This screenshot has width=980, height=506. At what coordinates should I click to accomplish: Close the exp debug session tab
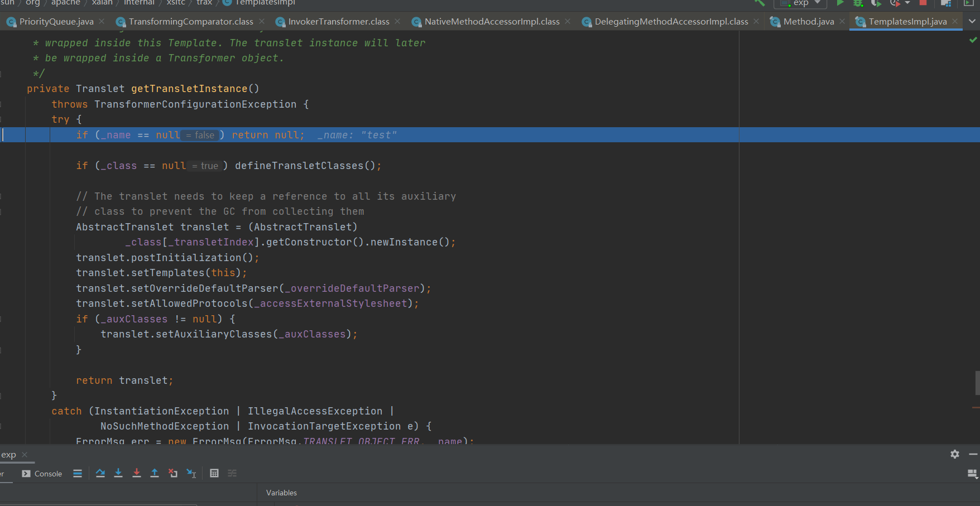coord(25,455)
